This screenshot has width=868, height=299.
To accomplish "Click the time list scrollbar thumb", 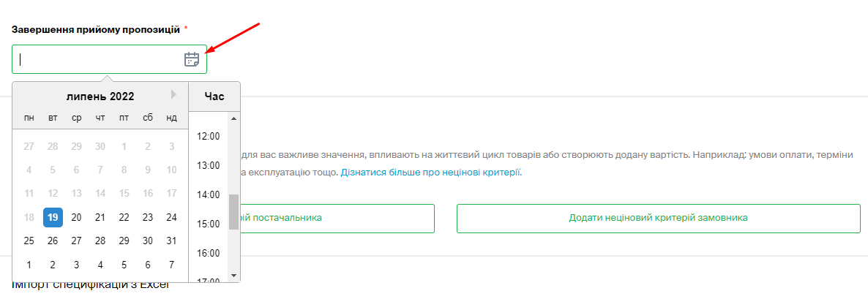I will 234,211.
